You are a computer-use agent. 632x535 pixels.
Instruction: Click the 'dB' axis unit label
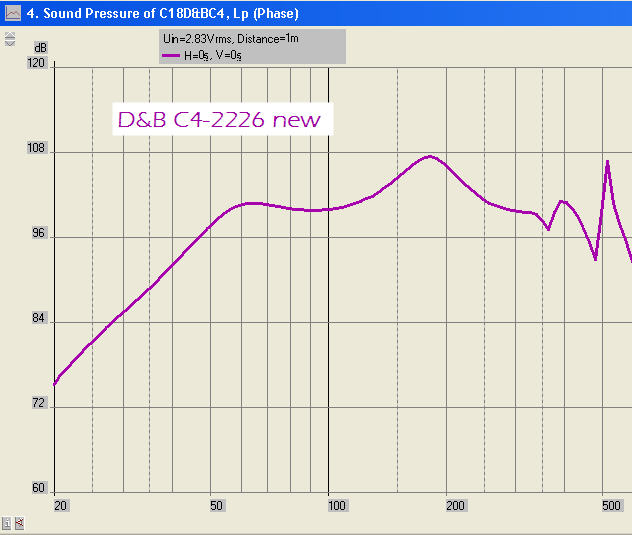(x=40, y=48)
